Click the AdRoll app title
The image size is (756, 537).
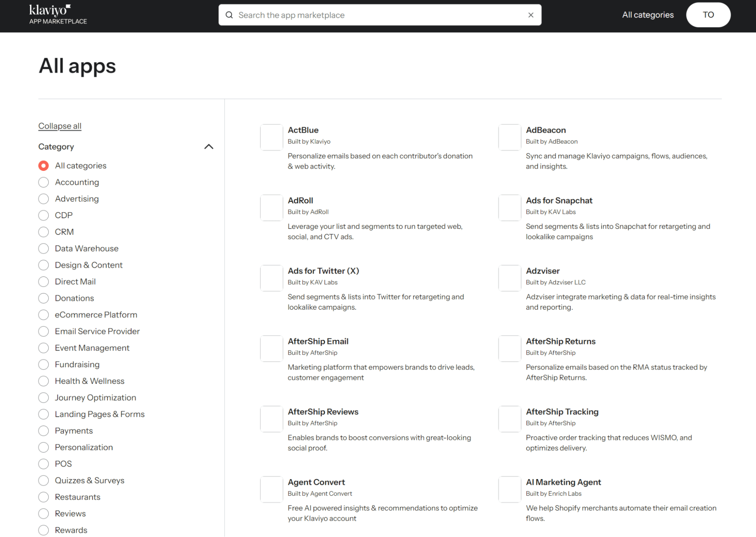point(300,200)
